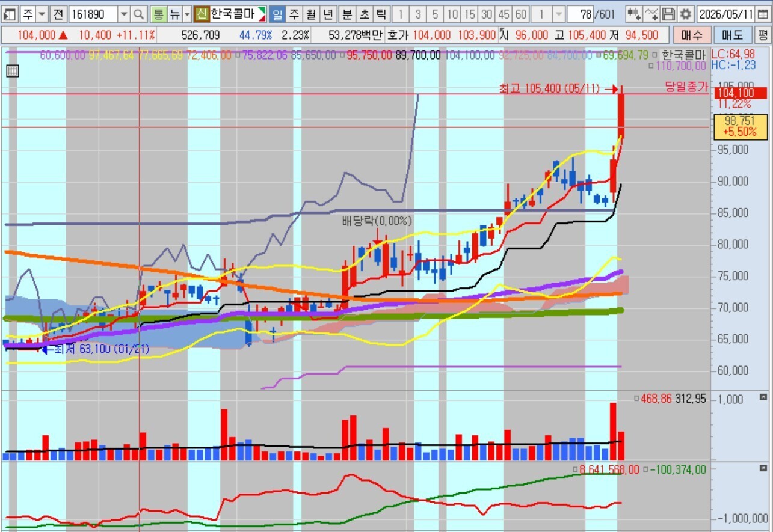The width and height of the screenshot is (773, 532).
Task: Choose the 5 interval button
Action: point(436,14)
